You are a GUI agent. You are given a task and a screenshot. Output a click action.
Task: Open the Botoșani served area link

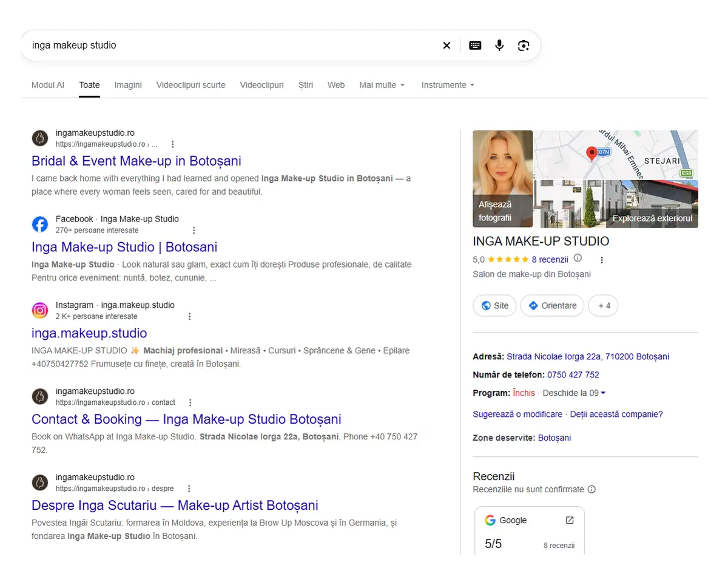tap(554, 438)
